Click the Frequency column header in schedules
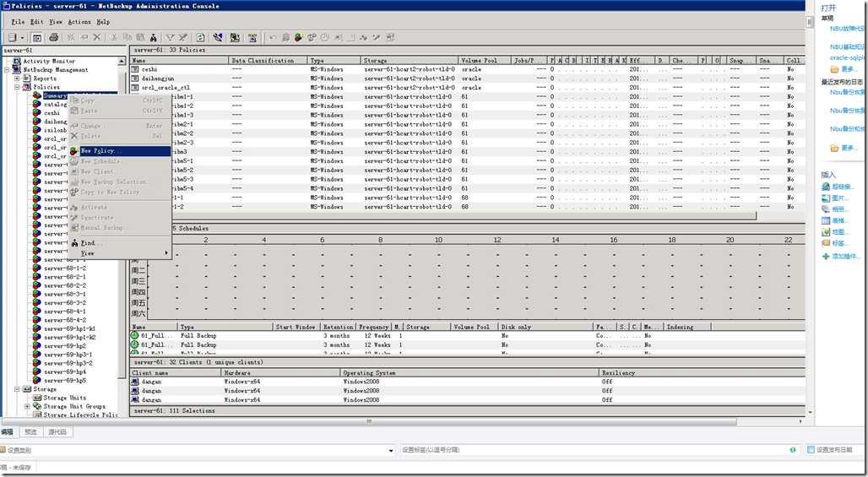The image size is (868, 477). point(374,327)
